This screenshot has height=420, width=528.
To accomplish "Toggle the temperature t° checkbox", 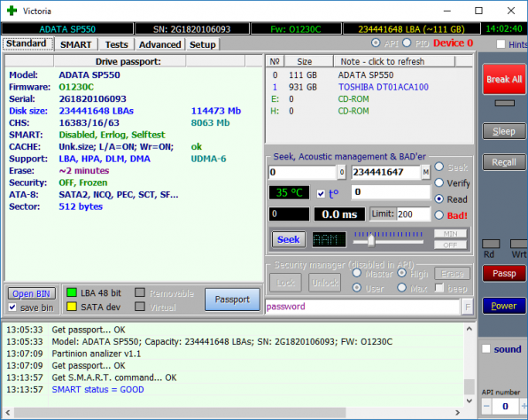I will [321, 194].
